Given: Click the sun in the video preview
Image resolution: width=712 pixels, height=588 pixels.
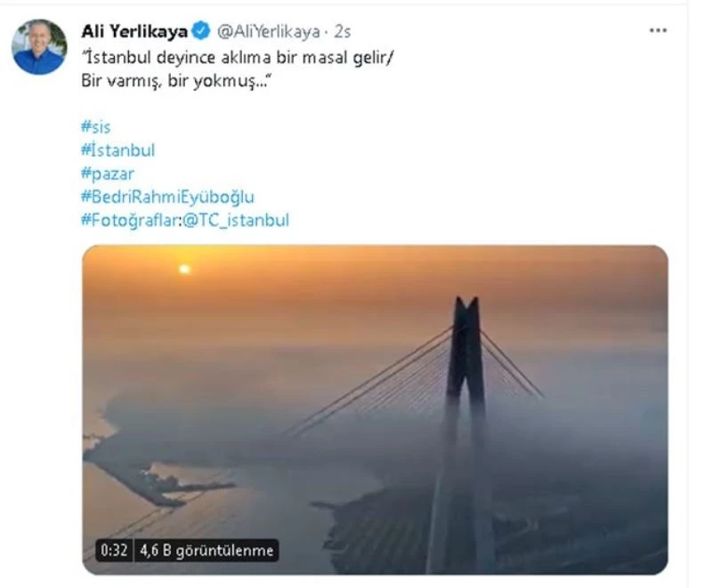Looking at the screenshot, I should pyautogui.click(x=184, y=269).
